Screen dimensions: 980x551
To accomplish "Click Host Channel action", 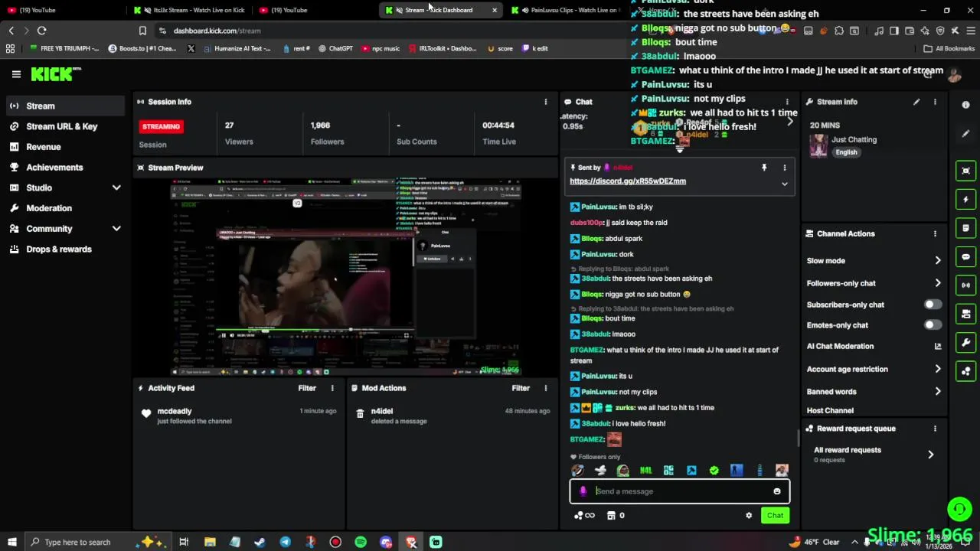I will click(x=830, y=411).
